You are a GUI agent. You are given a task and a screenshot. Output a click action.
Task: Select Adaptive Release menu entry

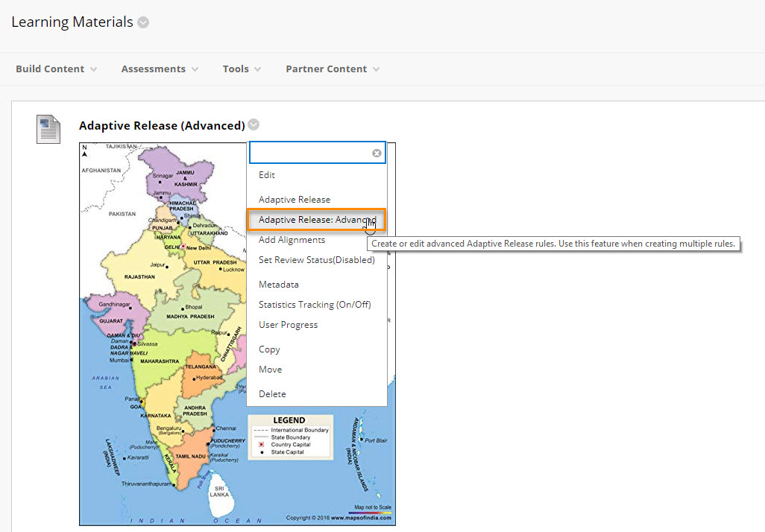(295, 200)
